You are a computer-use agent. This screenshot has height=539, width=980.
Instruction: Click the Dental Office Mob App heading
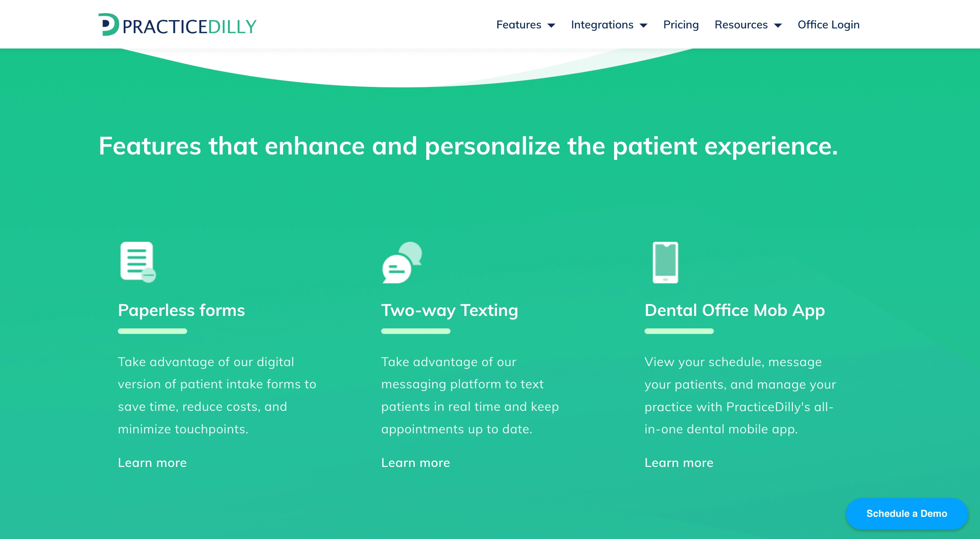[x=735, y=310]
